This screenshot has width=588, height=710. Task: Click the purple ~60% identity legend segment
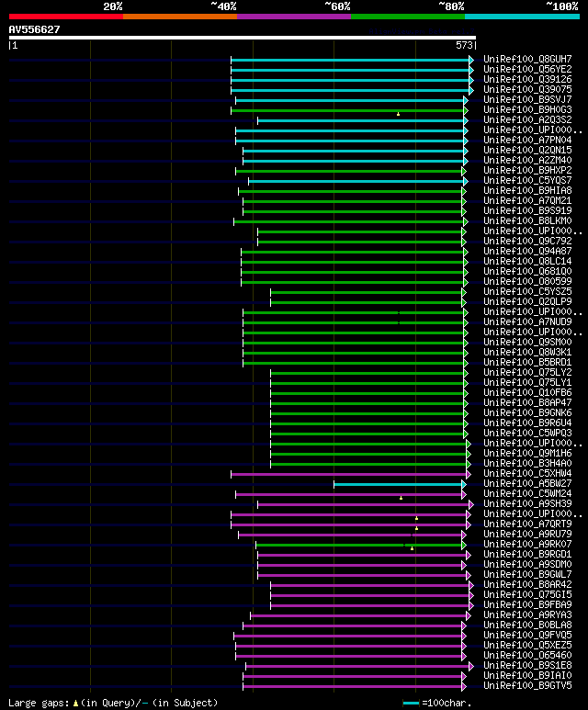(x=294, y=17)
